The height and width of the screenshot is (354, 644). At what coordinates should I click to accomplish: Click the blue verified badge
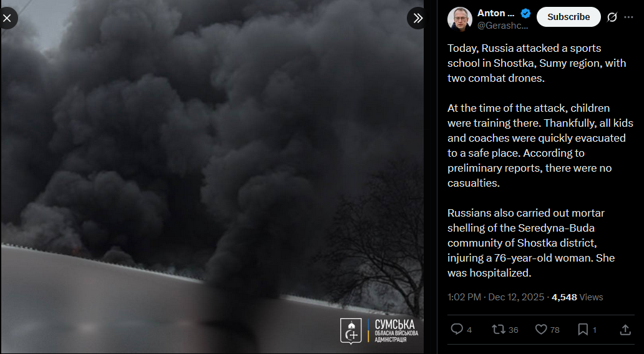point(525,14)
